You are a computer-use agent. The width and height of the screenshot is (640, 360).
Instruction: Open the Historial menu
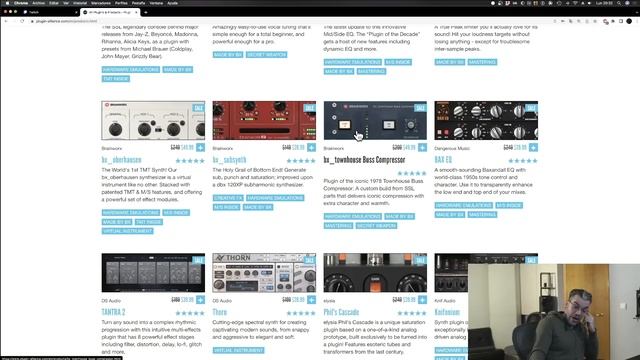[x=80, y=3]
